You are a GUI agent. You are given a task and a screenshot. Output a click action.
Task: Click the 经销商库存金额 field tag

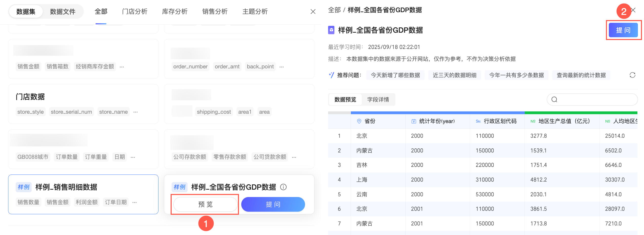(95, 67)
